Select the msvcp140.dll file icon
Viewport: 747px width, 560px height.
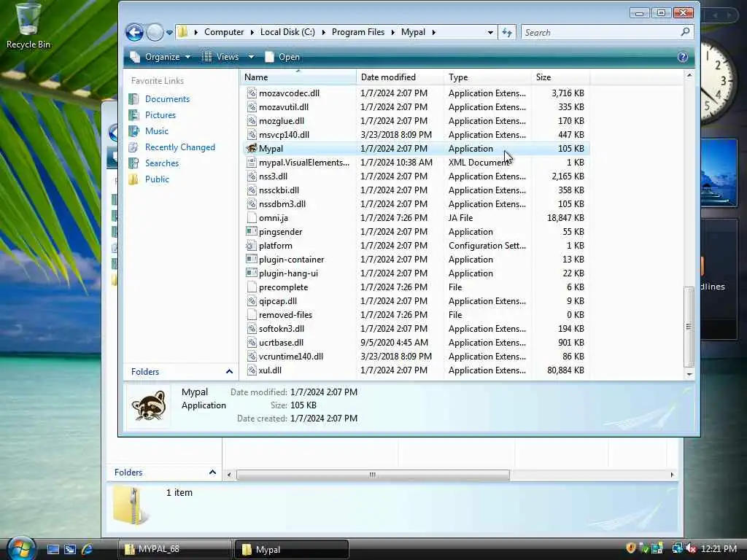coord(252,135)
